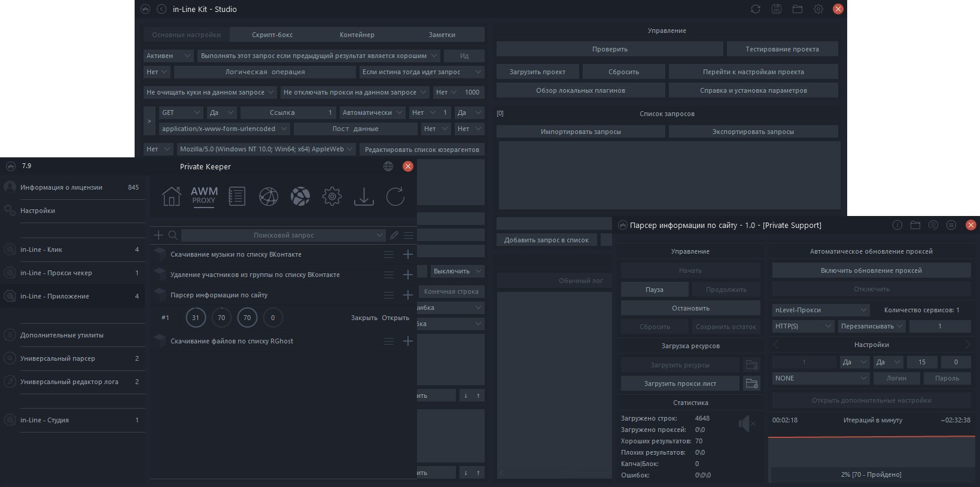Click the back arrow icon in Studio title bar

pos(162,9)
